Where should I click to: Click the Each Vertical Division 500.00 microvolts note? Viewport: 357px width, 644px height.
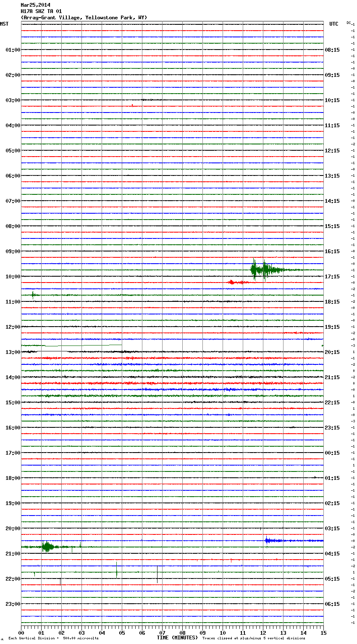(53, 639)
